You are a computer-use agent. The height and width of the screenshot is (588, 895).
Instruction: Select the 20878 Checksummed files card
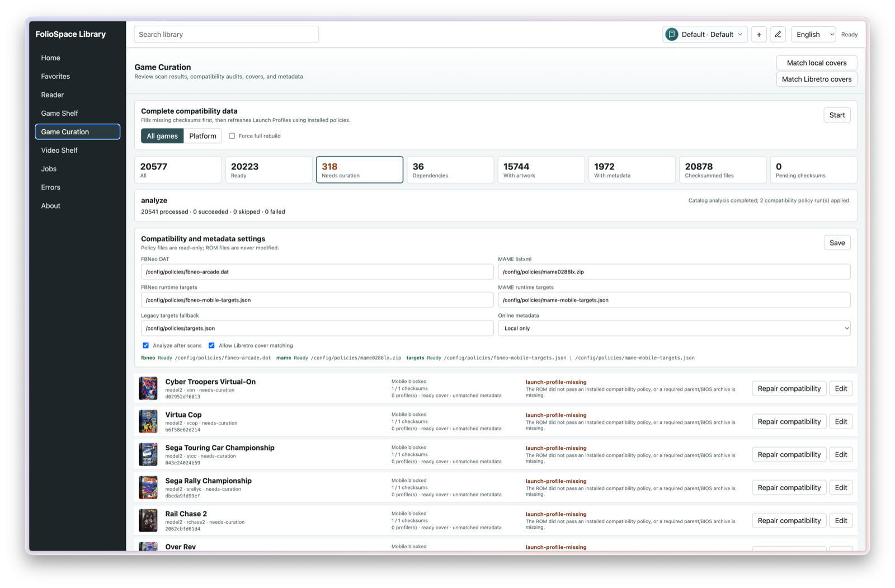(723, 170)
